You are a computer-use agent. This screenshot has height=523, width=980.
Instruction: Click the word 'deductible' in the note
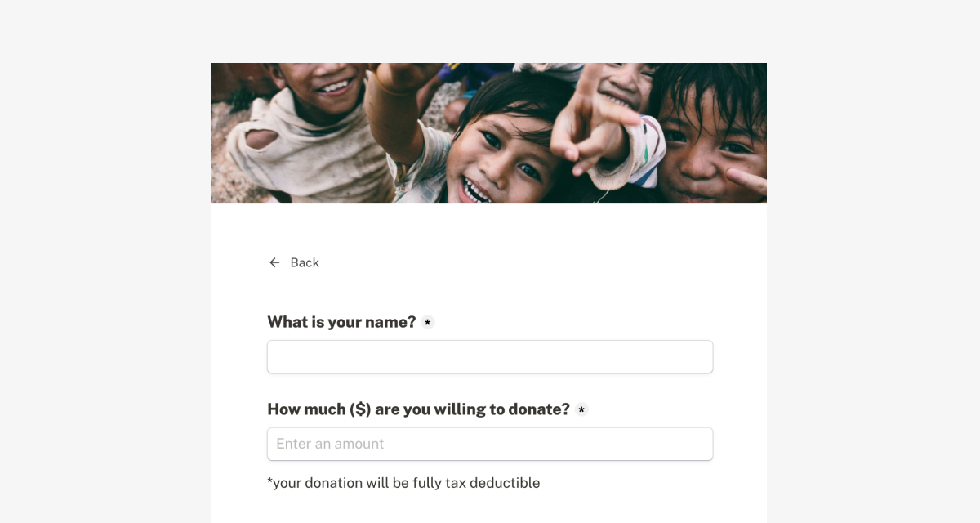tap(505, 483)
